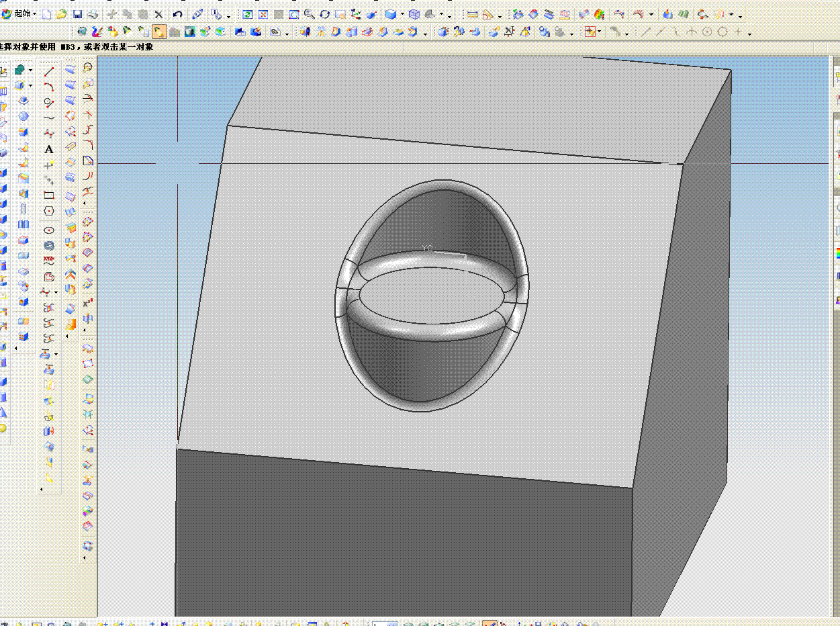Screen dimensions: 840x626
Task: Enable the circle center snap point
Action: (708, 32)
